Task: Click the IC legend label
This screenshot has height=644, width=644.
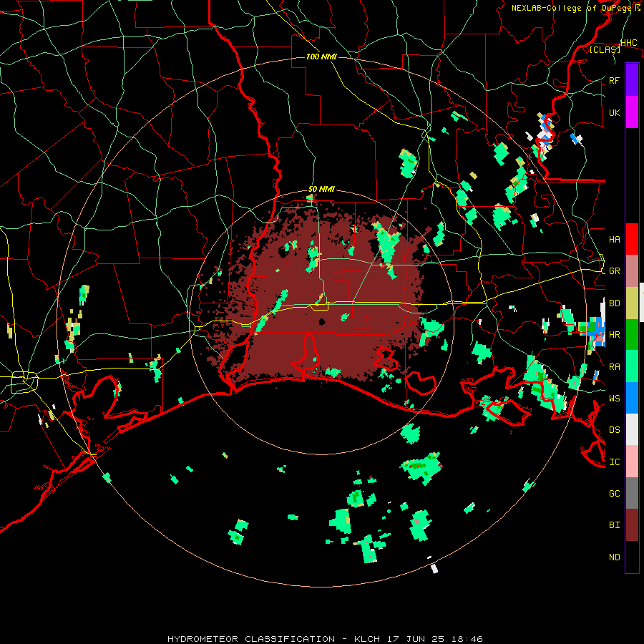Action: click(614, 462)
